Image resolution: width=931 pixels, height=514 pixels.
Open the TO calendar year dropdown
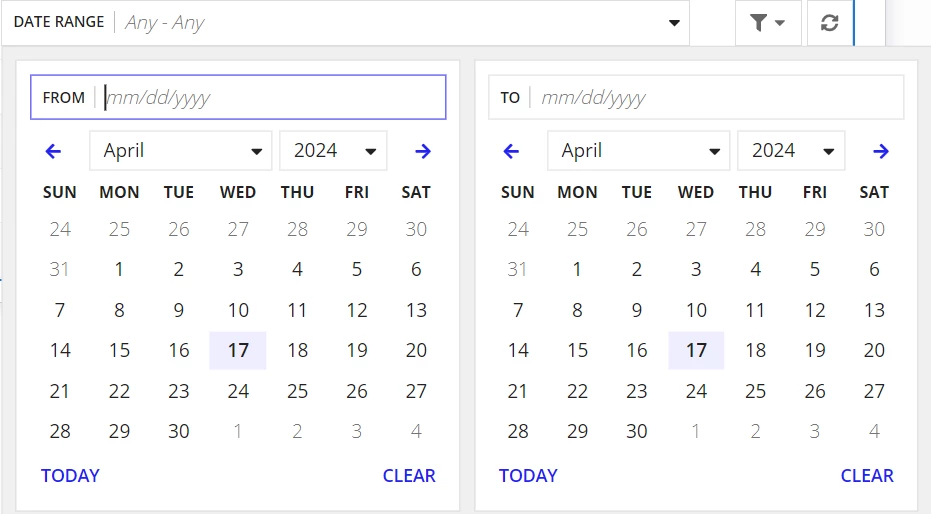(x=791, y=151)
